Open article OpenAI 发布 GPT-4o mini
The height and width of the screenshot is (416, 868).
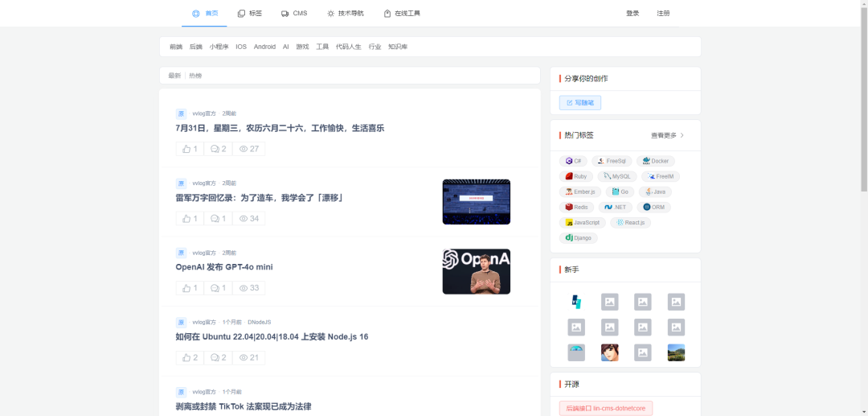coord(224,267)
